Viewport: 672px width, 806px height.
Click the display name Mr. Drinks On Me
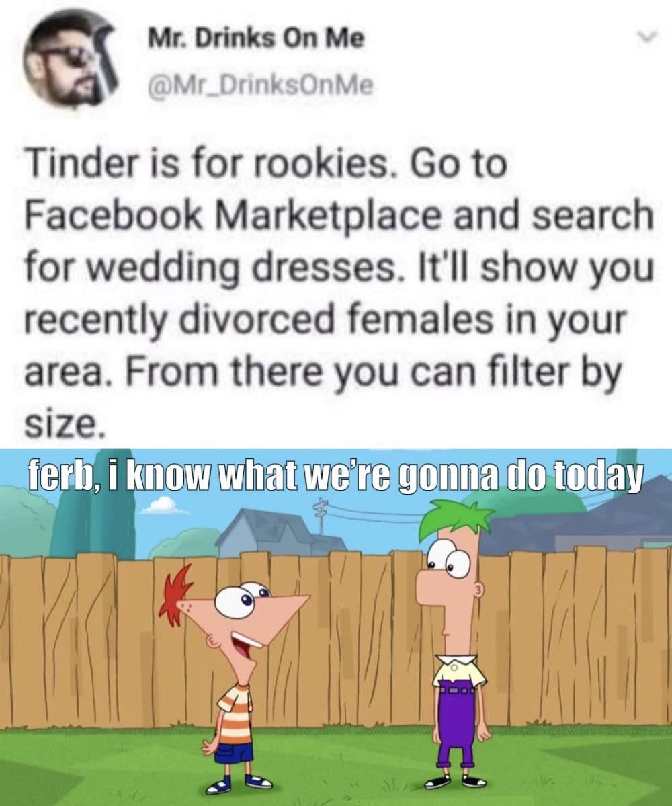pyautogui.click(x=256, y=38)
